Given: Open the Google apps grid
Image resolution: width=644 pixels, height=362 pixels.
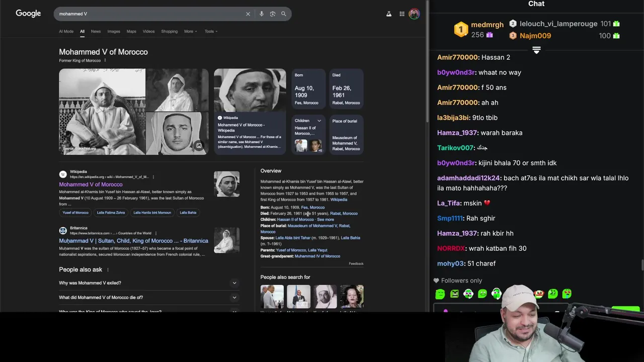Looking at the screenshot, I should click(x=401, y=14).
